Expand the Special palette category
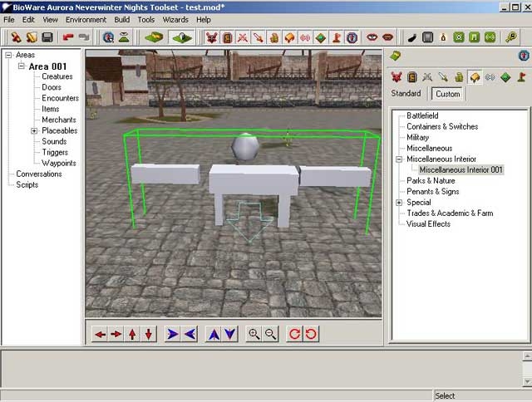 tap(399, 202)
